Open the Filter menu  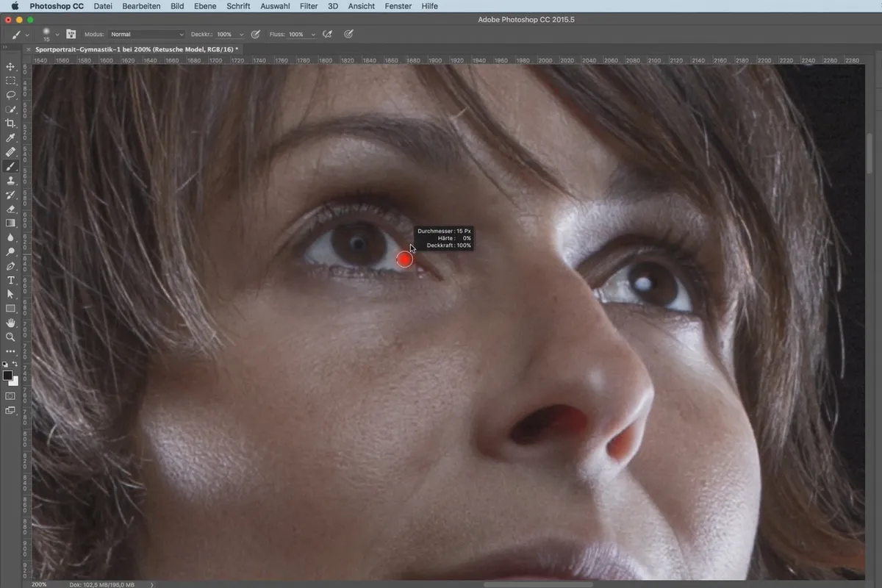click(309, 6)
